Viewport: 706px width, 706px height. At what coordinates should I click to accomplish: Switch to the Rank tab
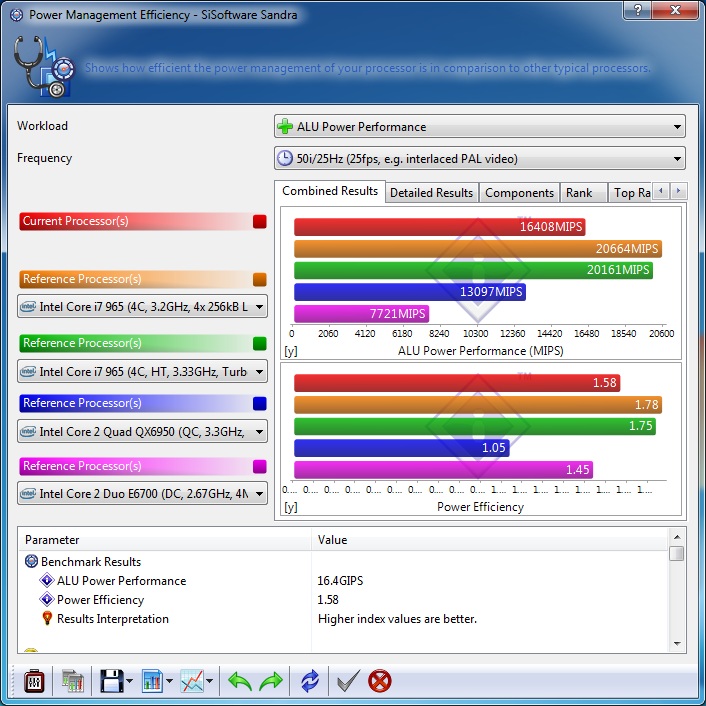point(583,193)
